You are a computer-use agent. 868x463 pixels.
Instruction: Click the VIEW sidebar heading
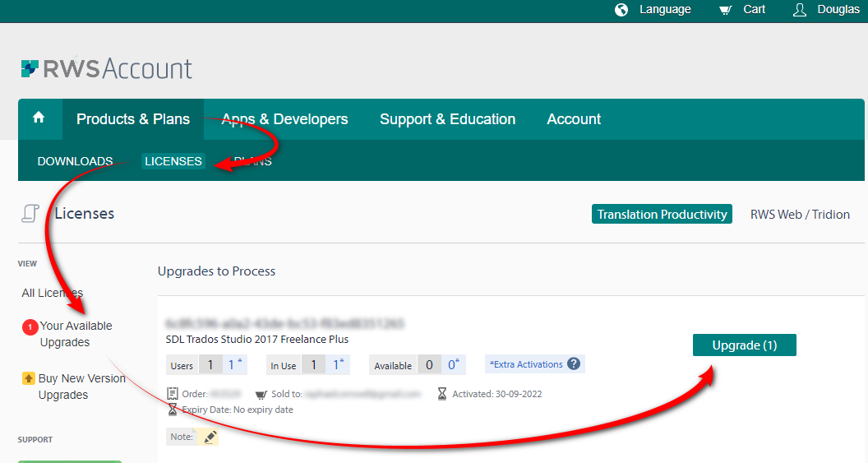click(x=27, y=264)
